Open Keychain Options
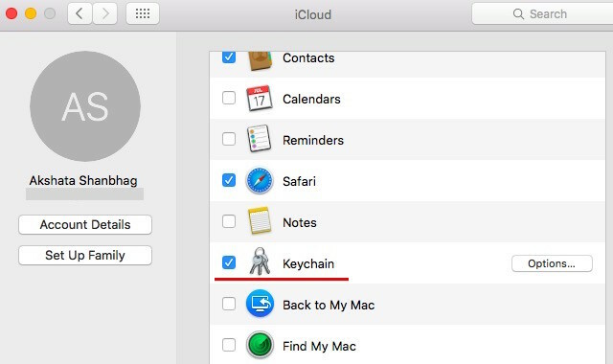Viewport: 613px width, 364px height. point(552,263)
